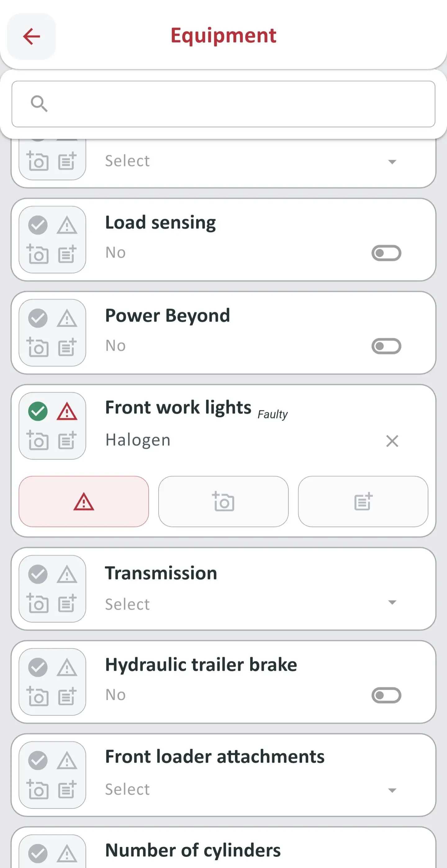This screenshot has height=868, width=447.
Task: Expand the Front loader attachments dropdown
Action: pyautogui.click(x=251, y=789)
